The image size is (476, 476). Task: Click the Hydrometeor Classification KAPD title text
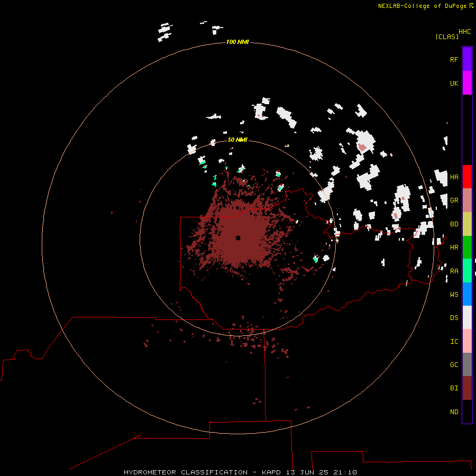[x=240, y=472]
